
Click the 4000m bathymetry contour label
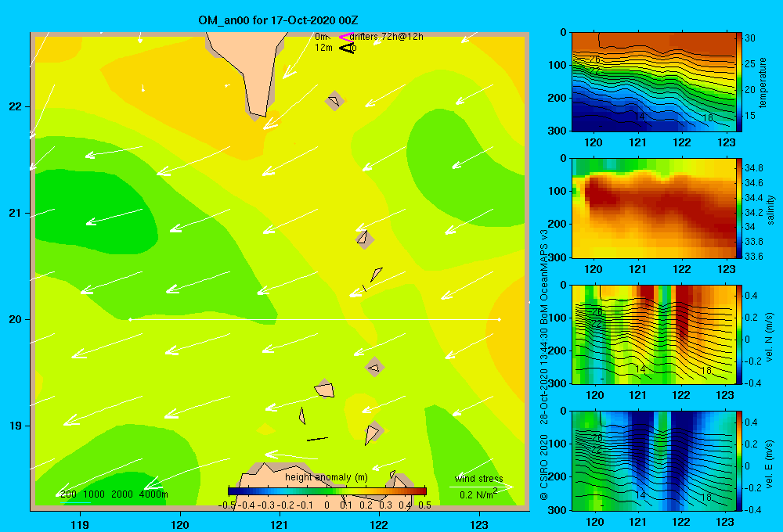[x=153, y=494]
